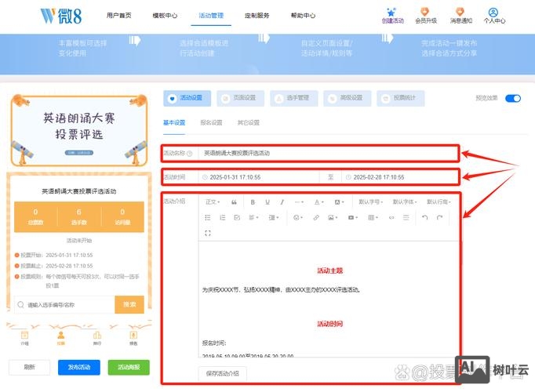Open 帮助中心 in top navigation
This screenshot has width=535, height=392.
(303, 16)
